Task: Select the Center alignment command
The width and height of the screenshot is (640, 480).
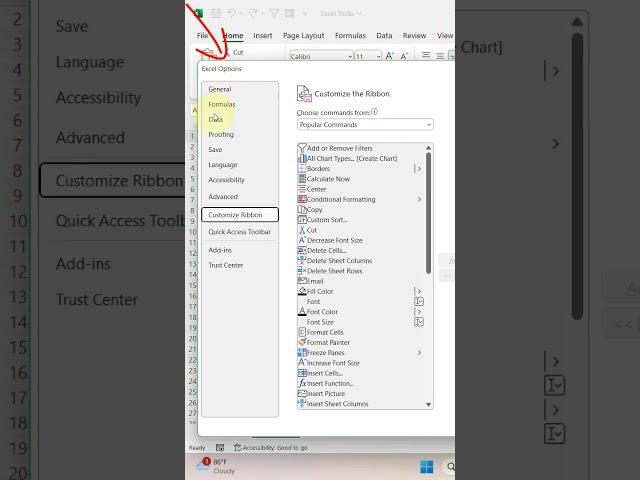Action: click(x=316, y=189)
